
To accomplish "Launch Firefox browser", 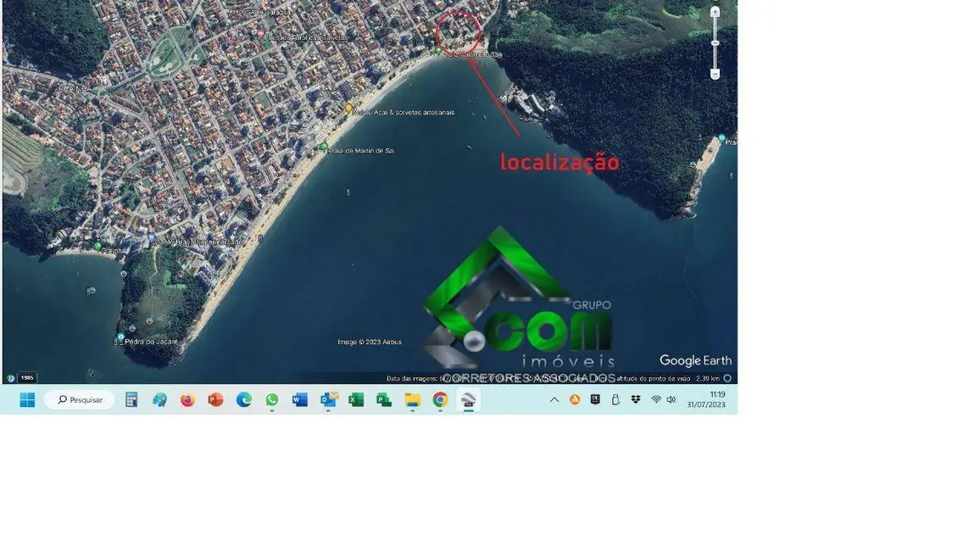I will pos(187,399).
